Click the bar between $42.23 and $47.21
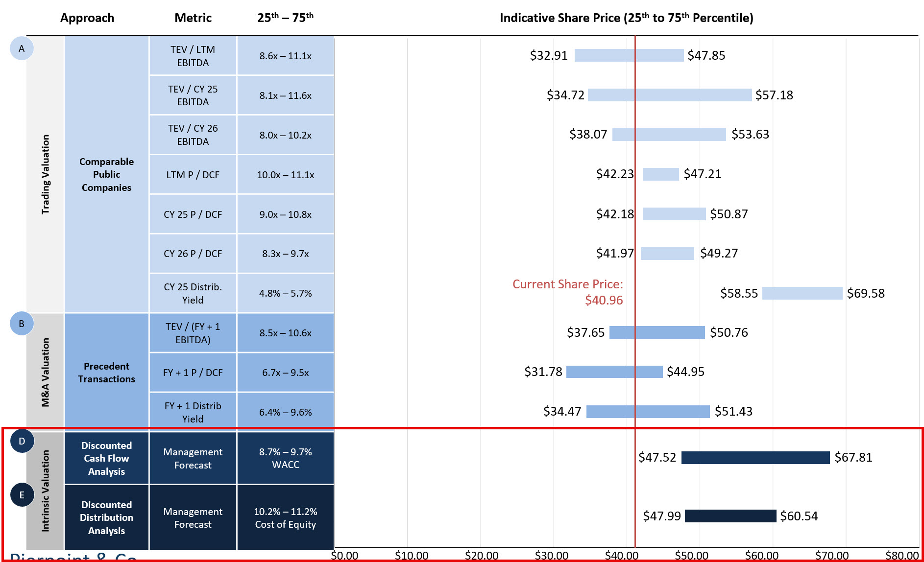The height and width of the screenshot is (562, 924). tap(661, 174)
